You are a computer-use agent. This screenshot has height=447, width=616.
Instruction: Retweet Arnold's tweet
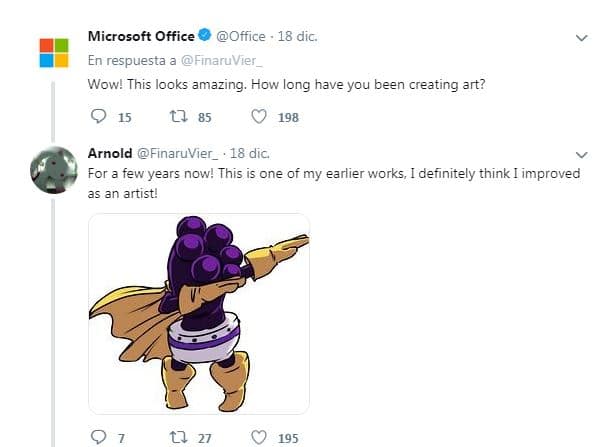[178, 437]
